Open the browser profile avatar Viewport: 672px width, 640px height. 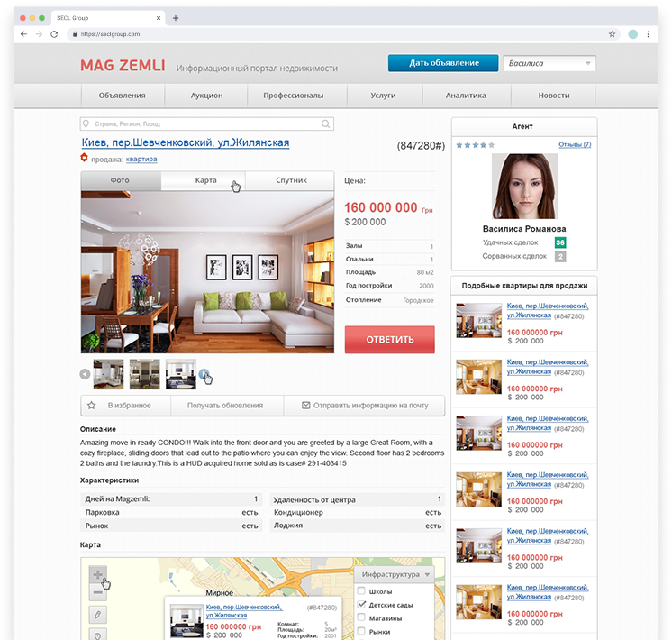tap(632, 34)
